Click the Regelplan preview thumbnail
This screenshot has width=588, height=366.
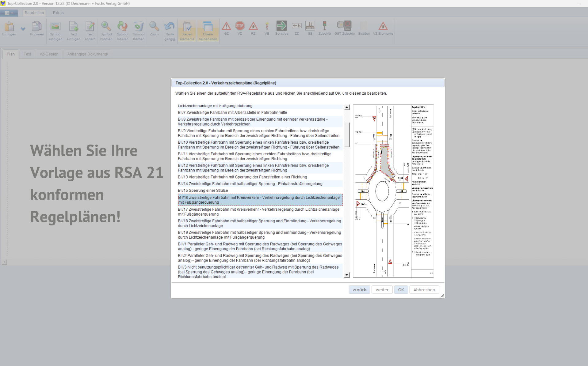coord(393,191)
